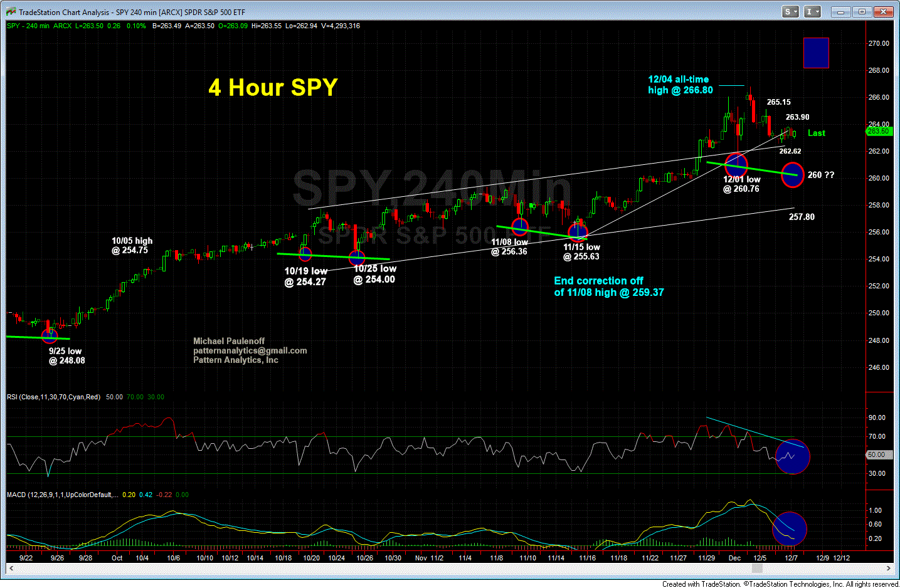Click the '260 ??' annotation text
This screenshot has height=588, width=900.
[820, 175]
